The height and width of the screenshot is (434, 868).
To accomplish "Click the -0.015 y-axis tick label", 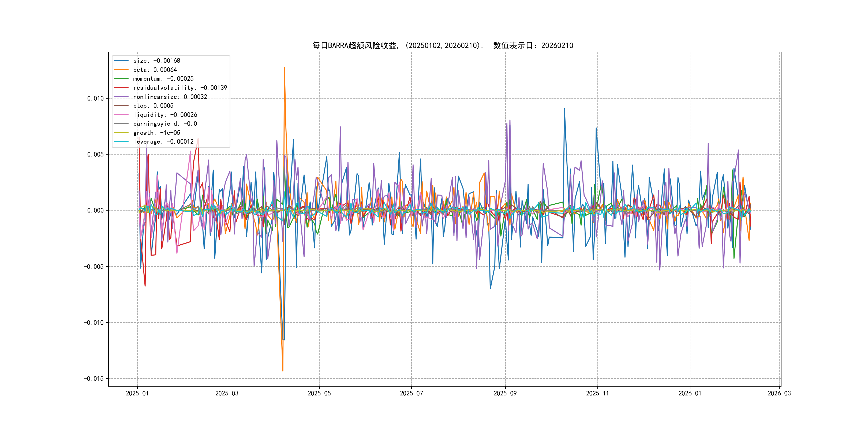I will 94,379.
